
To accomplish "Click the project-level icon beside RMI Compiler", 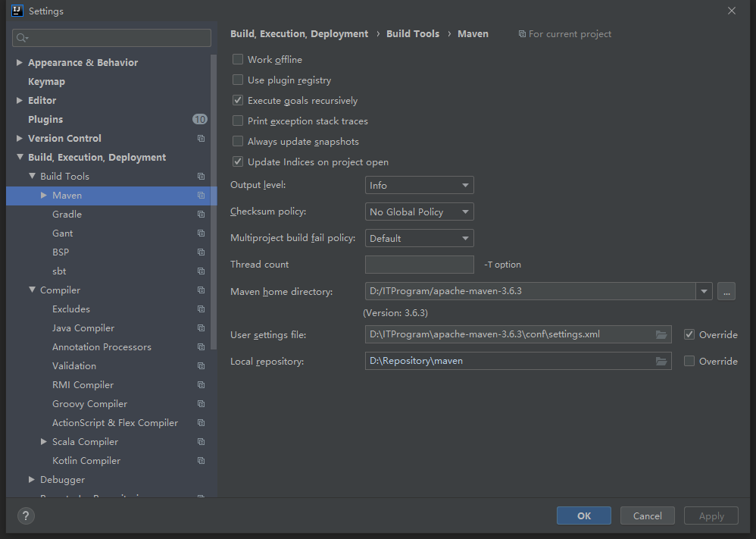I will coord(201,385).
